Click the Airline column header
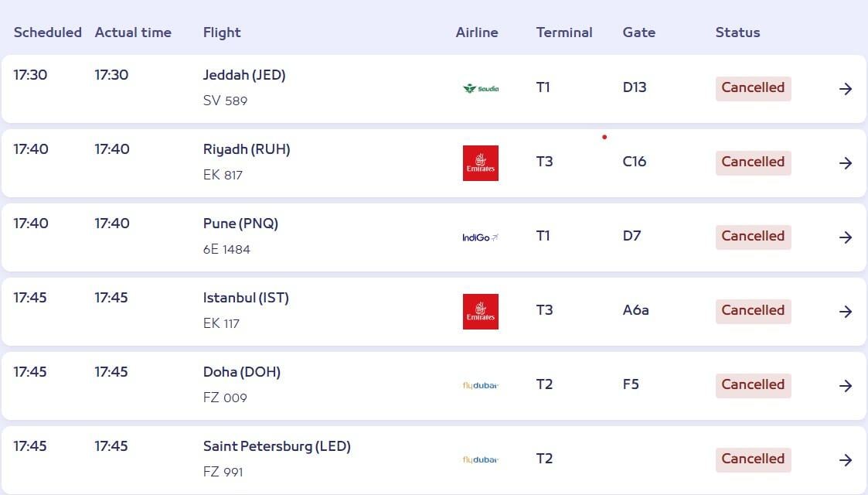This screenshot has height=495, width=868. [477, 32]
